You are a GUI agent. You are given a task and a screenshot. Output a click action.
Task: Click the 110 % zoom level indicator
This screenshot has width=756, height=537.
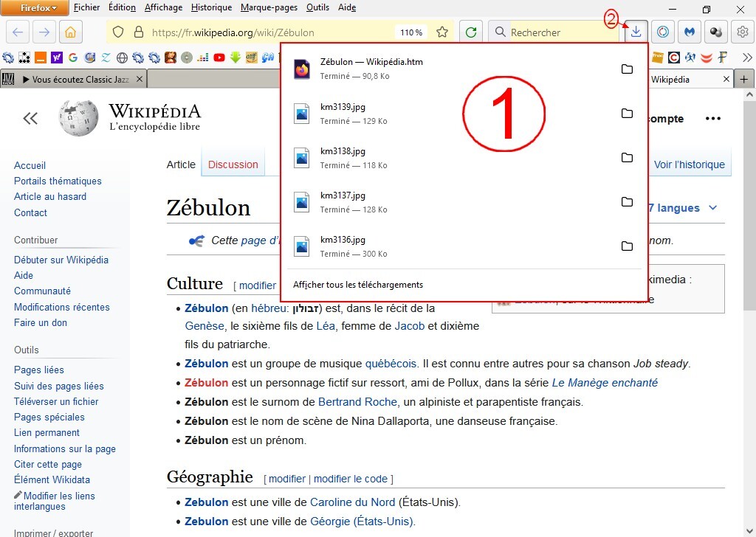411,32
